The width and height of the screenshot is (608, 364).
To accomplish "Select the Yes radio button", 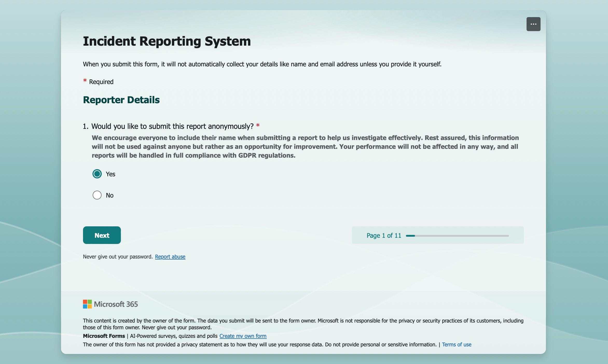I will [97, 174].
